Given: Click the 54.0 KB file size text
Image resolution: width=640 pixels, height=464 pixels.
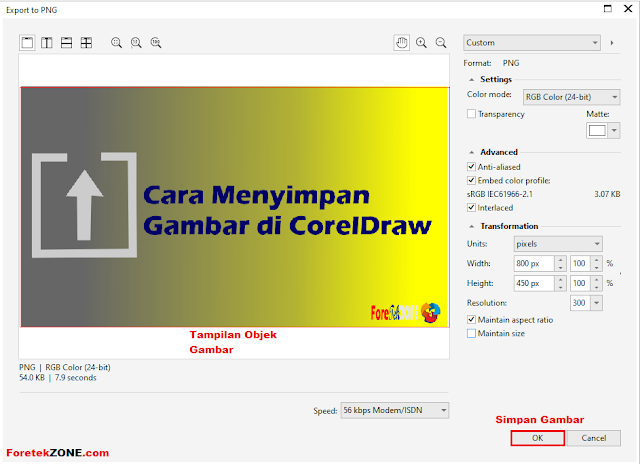Looking at the screenshot, I should point(32,377).
